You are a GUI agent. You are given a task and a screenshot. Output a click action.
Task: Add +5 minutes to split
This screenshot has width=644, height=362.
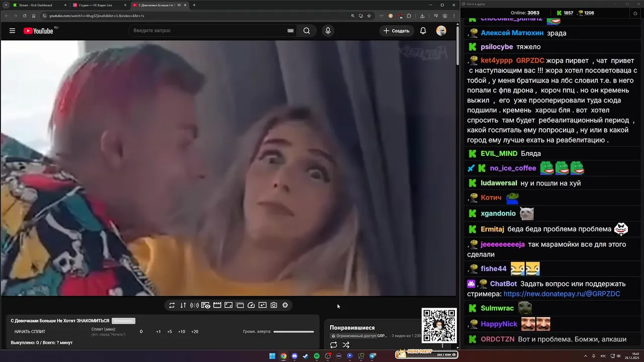(170, 332)
